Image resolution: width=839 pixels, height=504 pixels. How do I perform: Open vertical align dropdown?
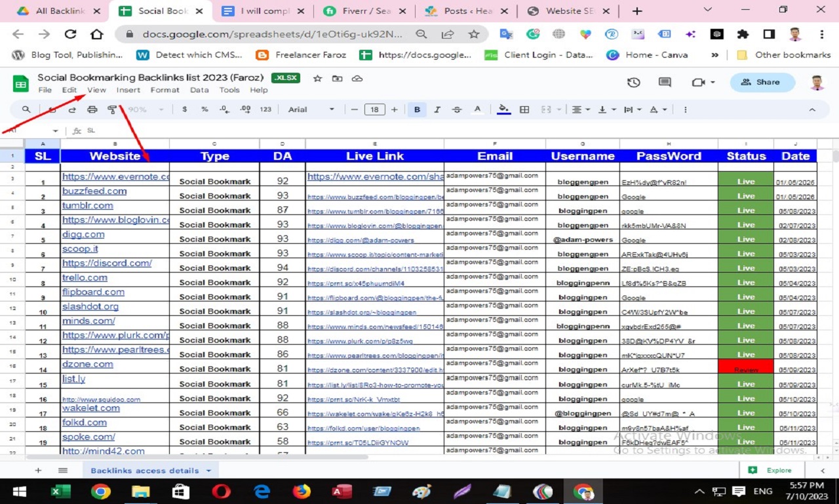(606, 109)
